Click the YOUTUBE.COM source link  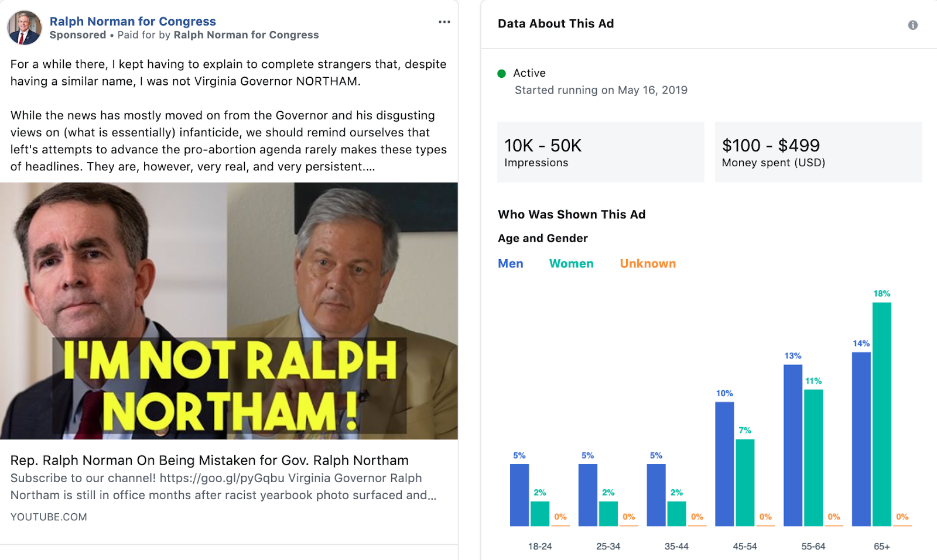49,517
